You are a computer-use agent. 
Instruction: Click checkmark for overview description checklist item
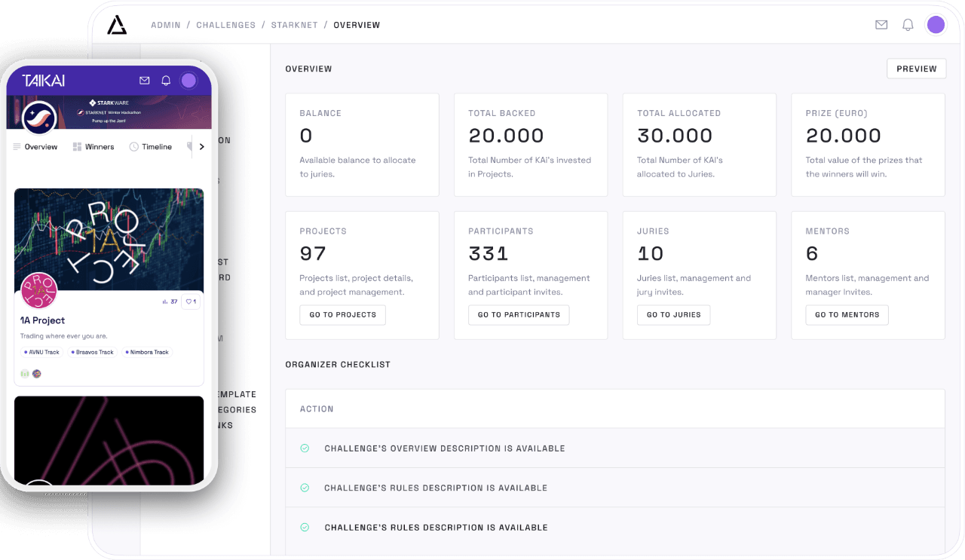305,448
